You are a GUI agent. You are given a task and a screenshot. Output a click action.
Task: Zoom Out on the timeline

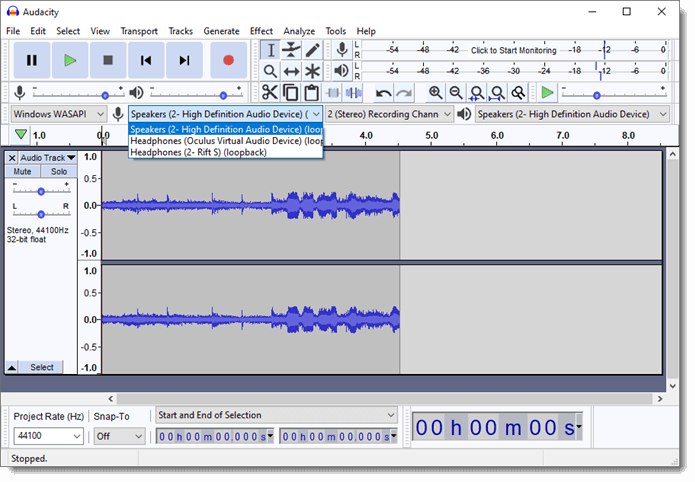point(456,93)
